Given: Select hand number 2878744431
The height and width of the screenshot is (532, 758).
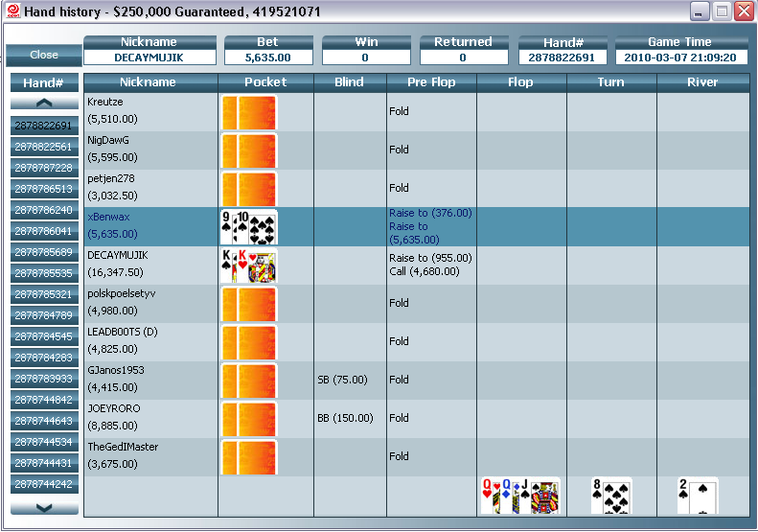Looking at the screenshot, I should (44, 463).
